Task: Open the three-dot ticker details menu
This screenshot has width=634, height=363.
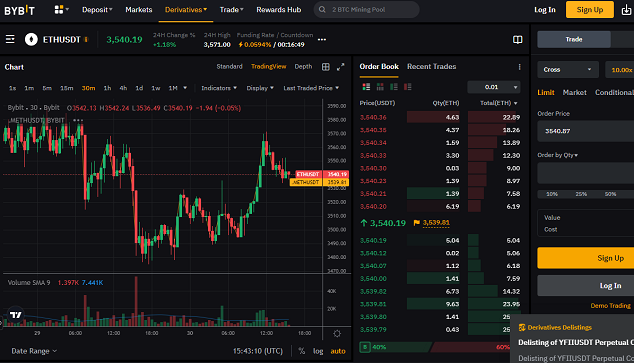Action: pyautogui.click(x=322, y=40)
